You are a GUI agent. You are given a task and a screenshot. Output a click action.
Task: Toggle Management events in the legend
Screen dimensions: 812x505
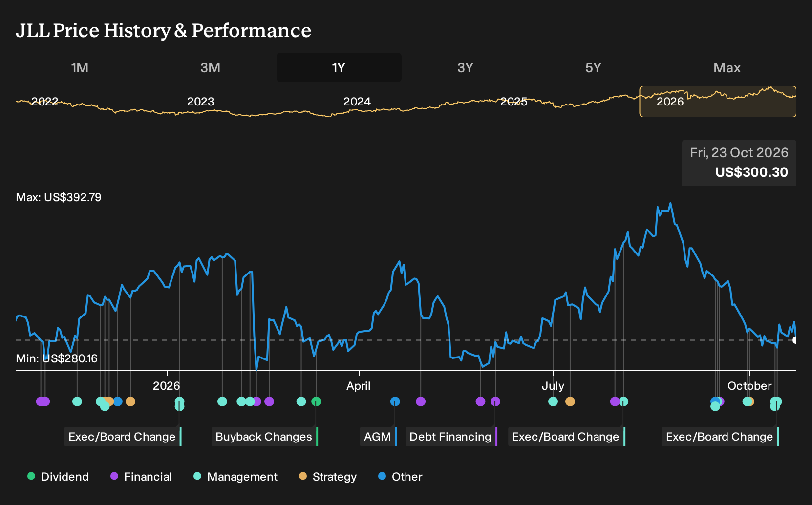235,477
